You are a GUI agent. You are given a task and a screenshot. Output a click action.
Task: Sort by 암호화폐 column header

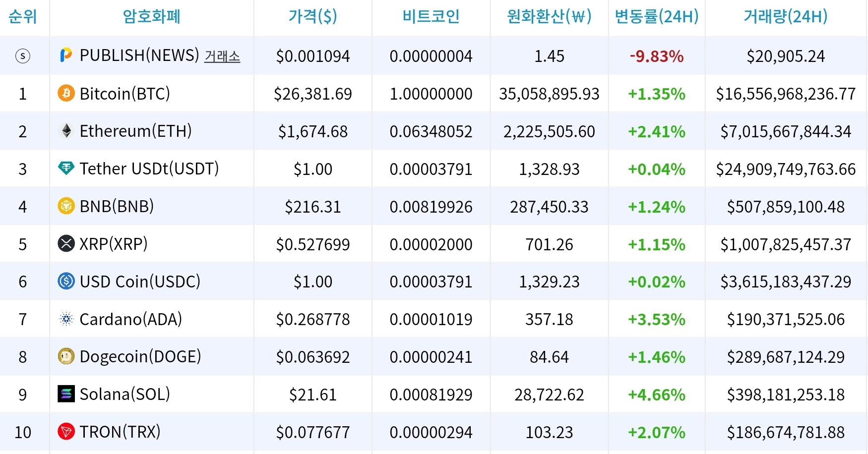(152, 16)
